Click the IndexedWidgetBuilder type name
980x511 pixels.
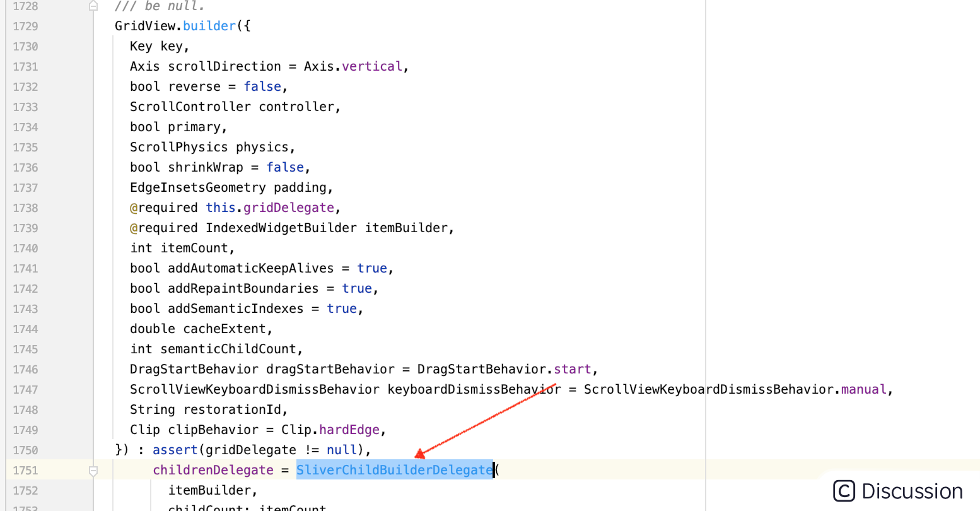(x=281, y=228)
